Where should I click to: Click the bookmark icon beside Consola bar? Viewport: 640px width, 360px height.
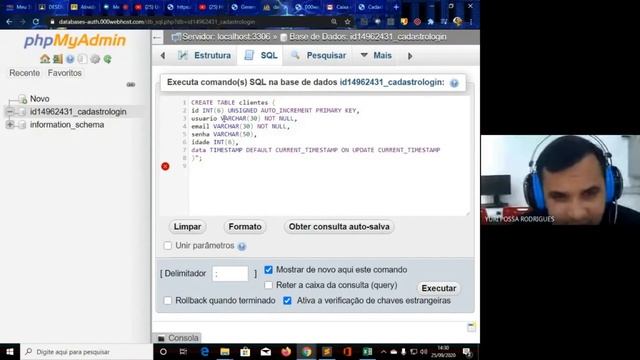pos(471,327)
